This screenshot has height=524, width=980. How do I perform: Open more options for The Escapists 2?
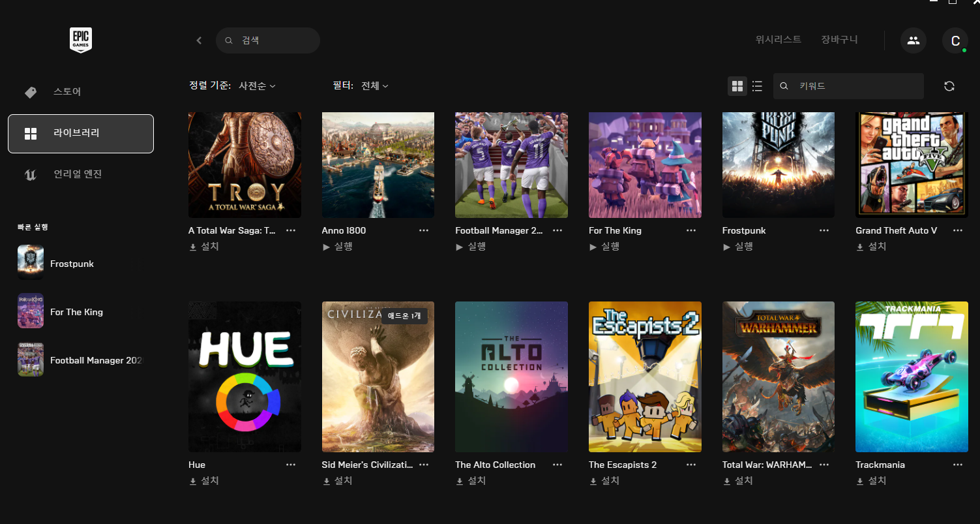pos(691,465)
